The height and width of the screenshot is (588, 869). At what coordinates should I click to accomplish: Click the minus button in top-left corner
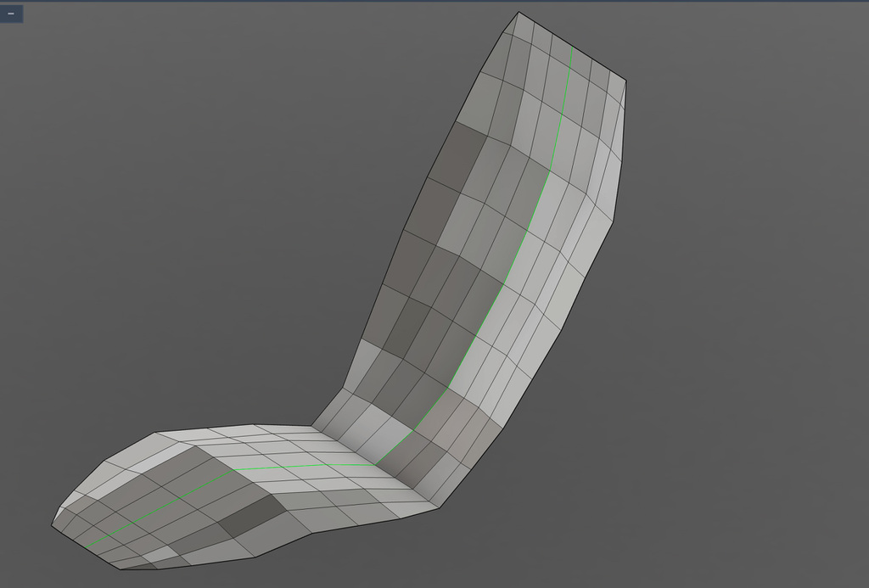(11, 14)
